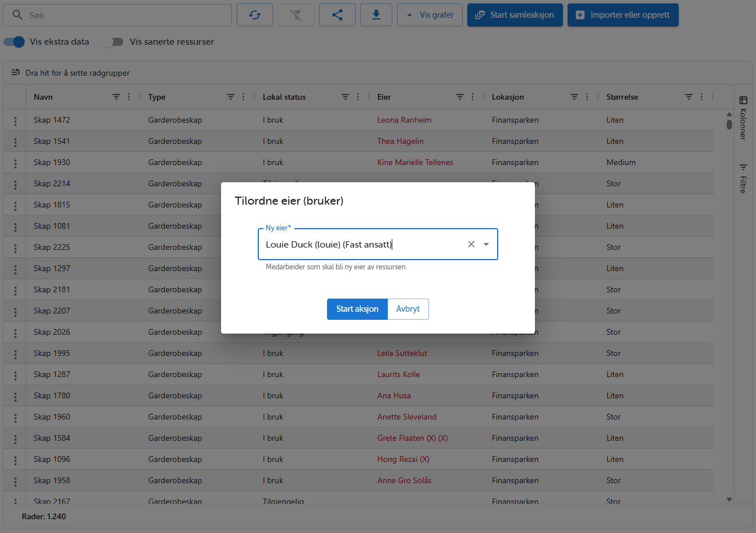Click the download icon button
756x533 pixels.
pos(376,15)
